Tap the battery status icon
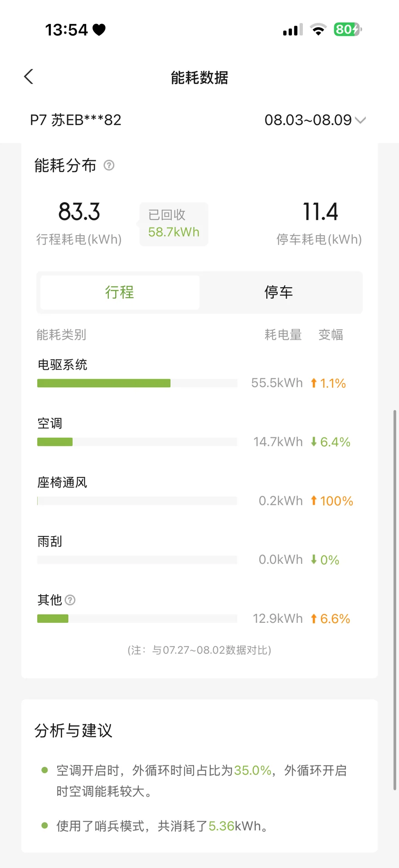This screenshot has width=399, height=868. pyautogui.click(x=347, y=30)
